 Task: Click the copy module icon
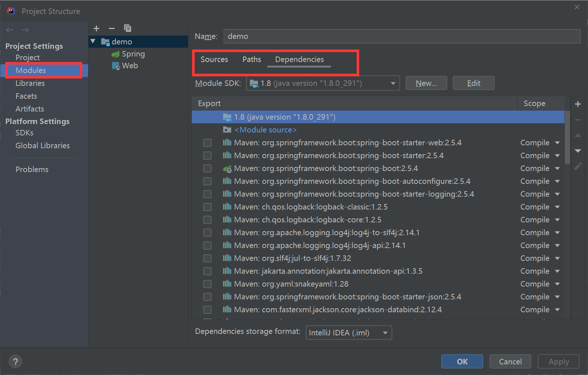(x=127, y=28)
